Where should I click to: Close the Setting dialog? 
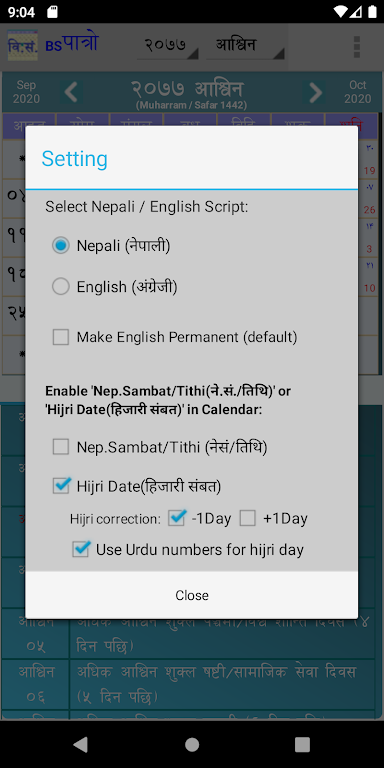point(192,595)
